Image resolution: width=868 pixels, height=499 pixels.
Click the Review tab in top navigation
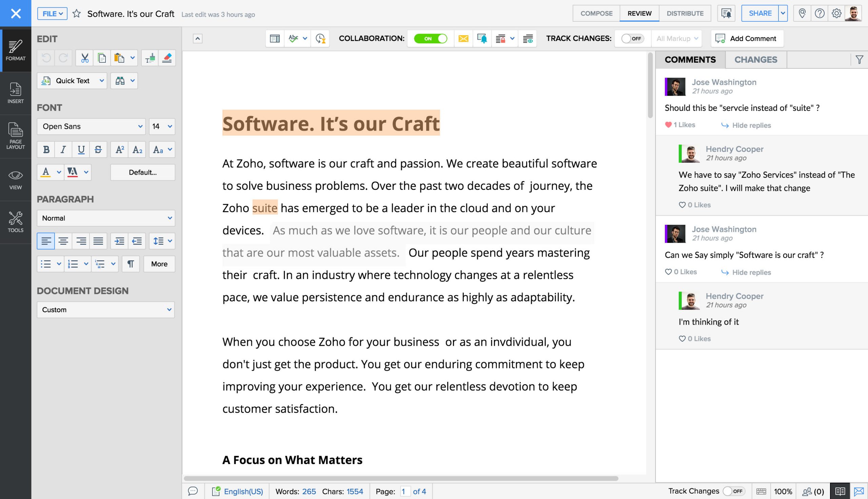click(x=639, y=13)
